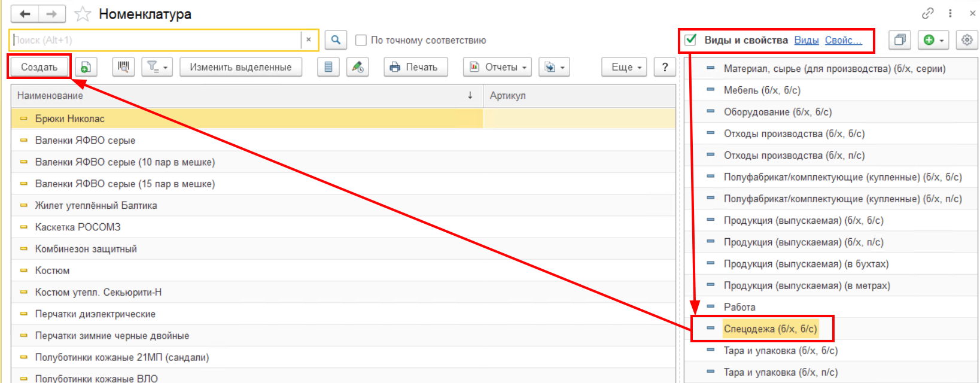
Task: Open the filter funnel dropdown
Action: 157,67
